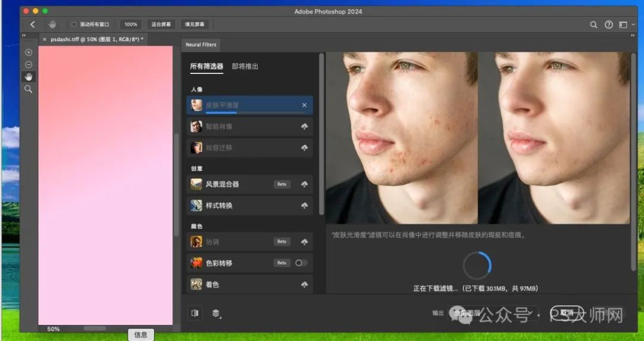Screen dimensions: 644x341
Task: Close the psdashi.tiff document tab
Action: point(44,39)
